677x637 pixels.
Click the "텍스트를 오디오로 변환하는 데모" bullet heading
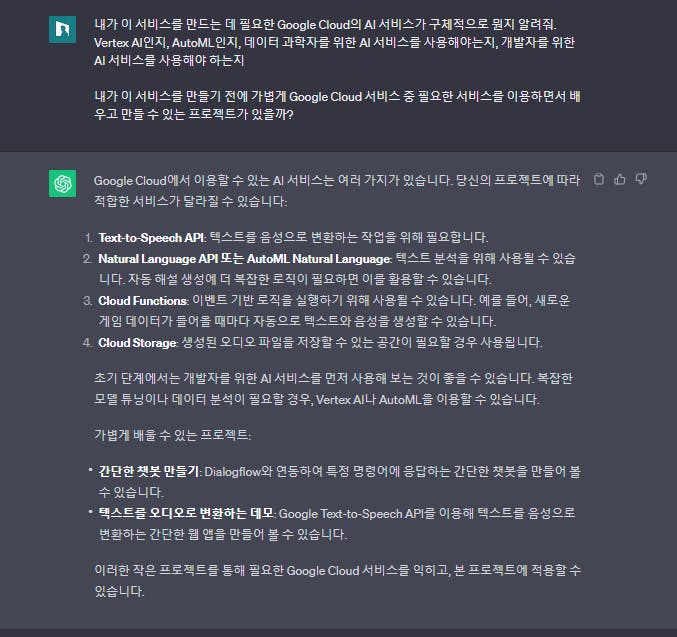click(186, 513)
